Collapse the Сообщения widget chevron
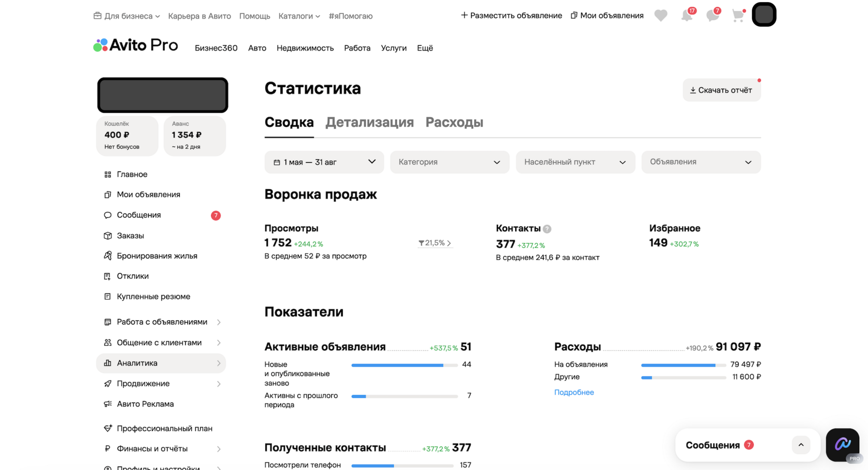868x470 pixels. 801,445
